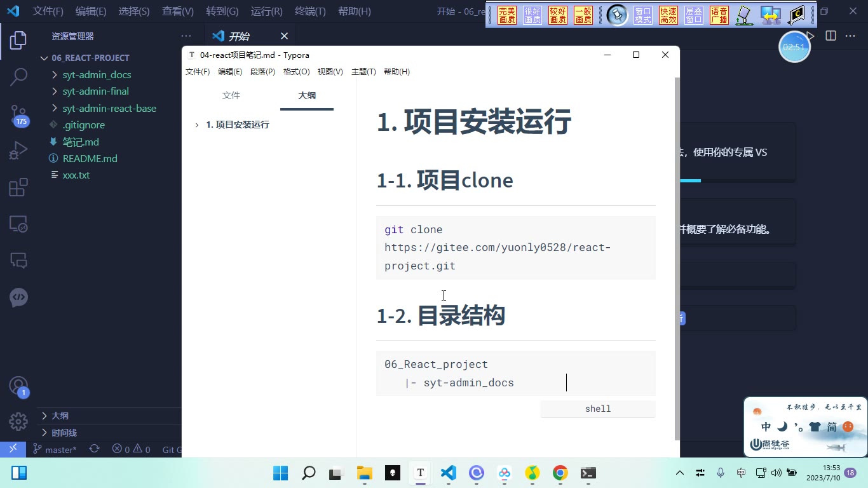Click the round 02:51 timer bubble
The width and height of the screenshot is (868, 488).
[794, 46]
